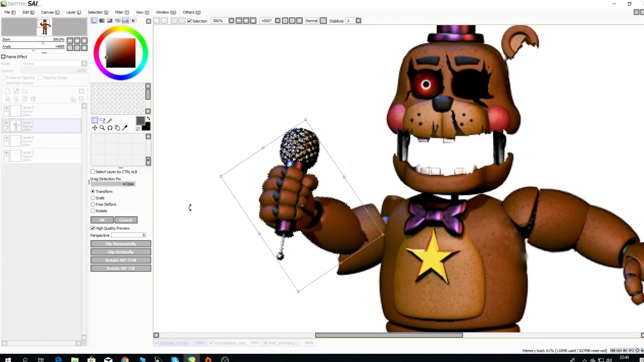The height and width of the screenshot is (362, 644).
Task: Click navigator zoom out minus button
Action: tap(70, 40)
